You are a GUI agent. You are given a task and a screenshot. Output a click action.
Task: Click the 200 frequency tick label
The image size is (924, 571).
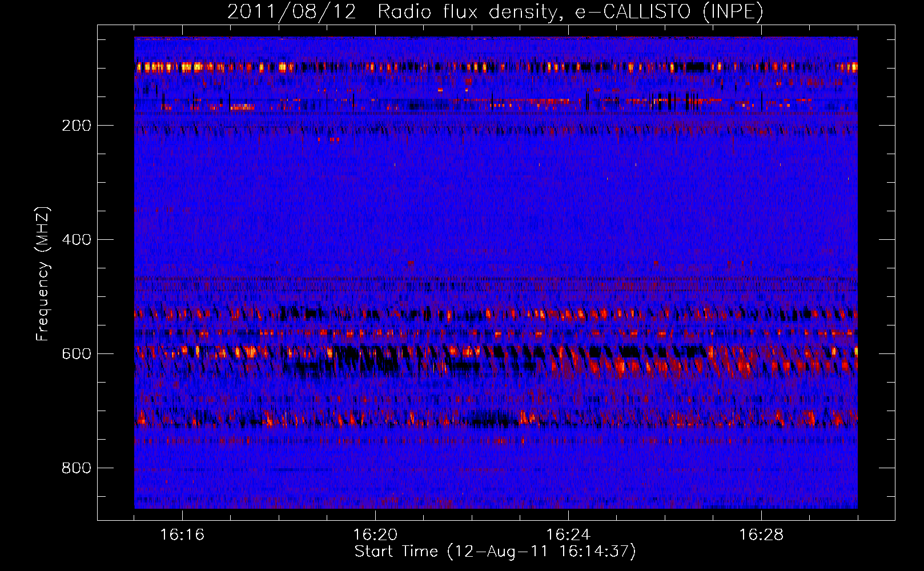pos(77,126)
